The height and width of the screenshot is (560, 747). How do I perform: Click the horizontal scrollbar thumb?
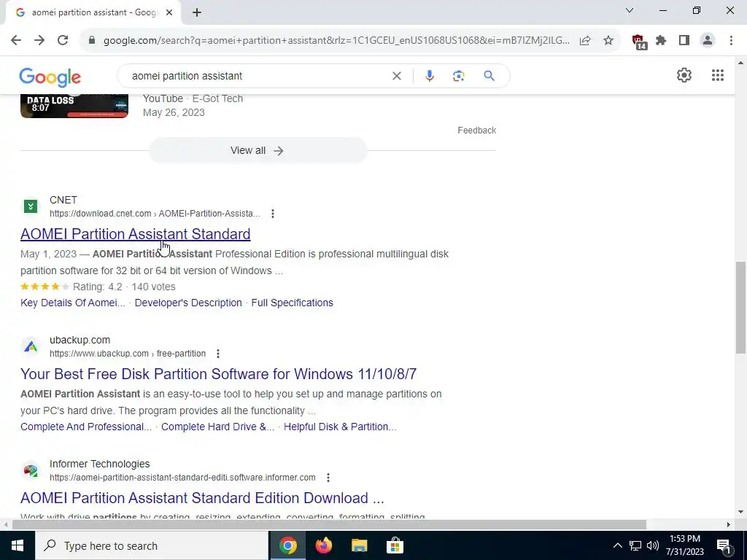[x=329, y=525]
